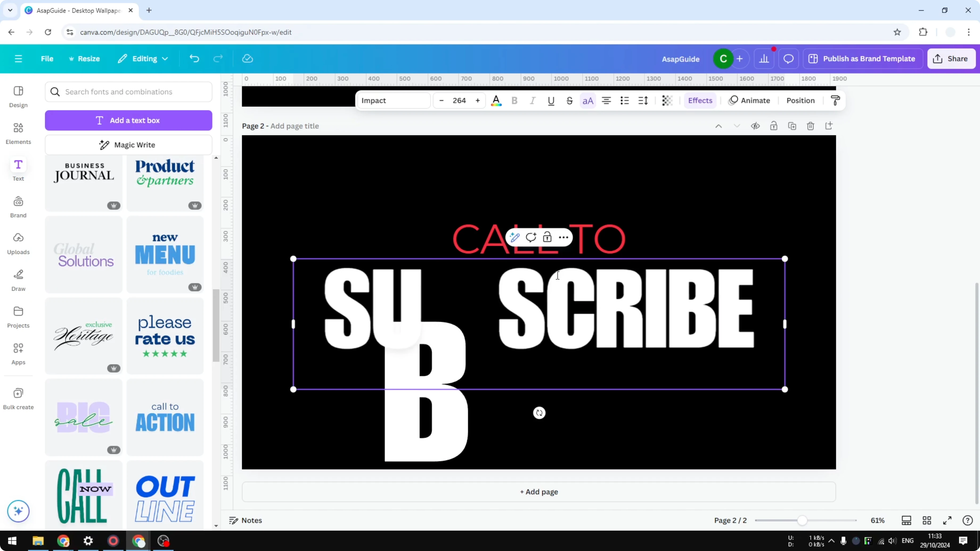
Task: Open the Notes panel
Action: [245, 520]
